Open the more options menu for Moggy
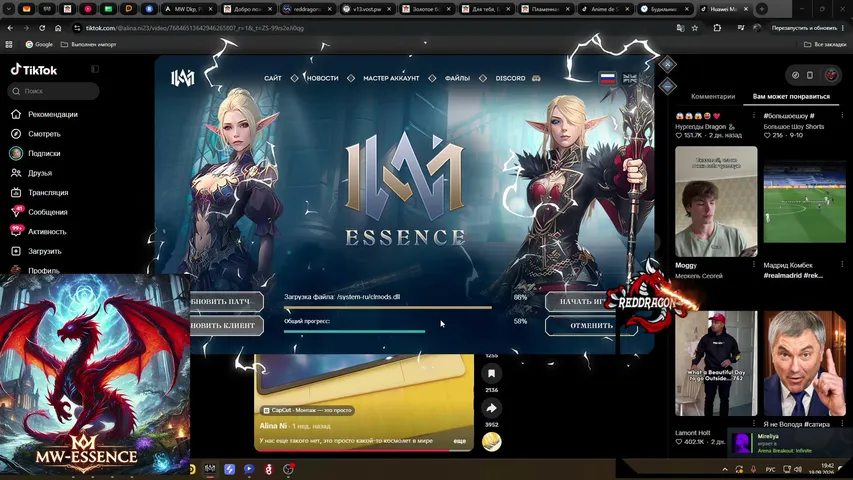The width and height of the screenshot is (853, 480). tap(754, 265)
